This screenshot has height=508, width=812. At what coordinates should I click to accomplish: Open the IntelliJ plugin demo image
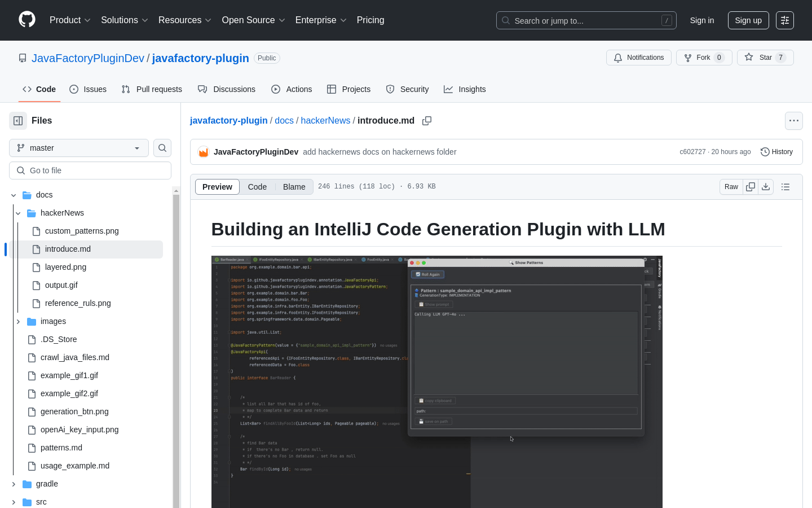point(437,382)
